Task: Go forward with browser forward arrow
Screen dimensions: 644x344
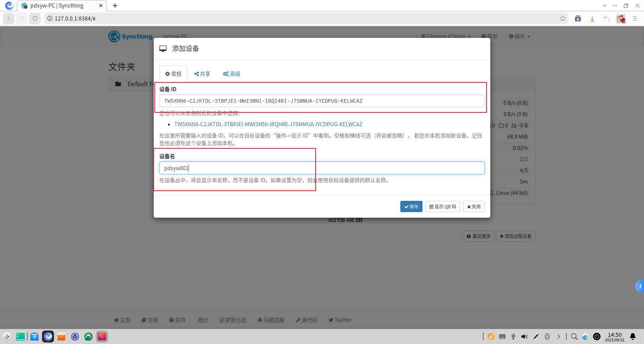Action: (x=22, y=18)
